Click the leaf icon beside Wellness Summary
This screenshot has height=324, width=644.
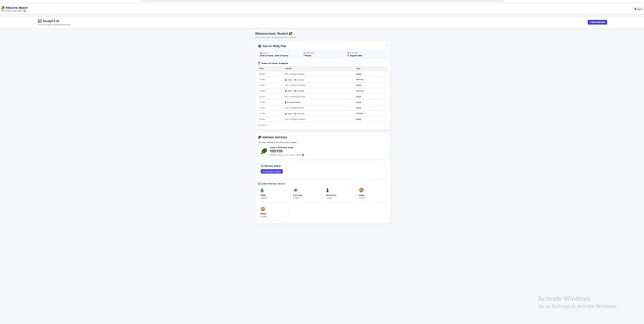coord(260,137)
